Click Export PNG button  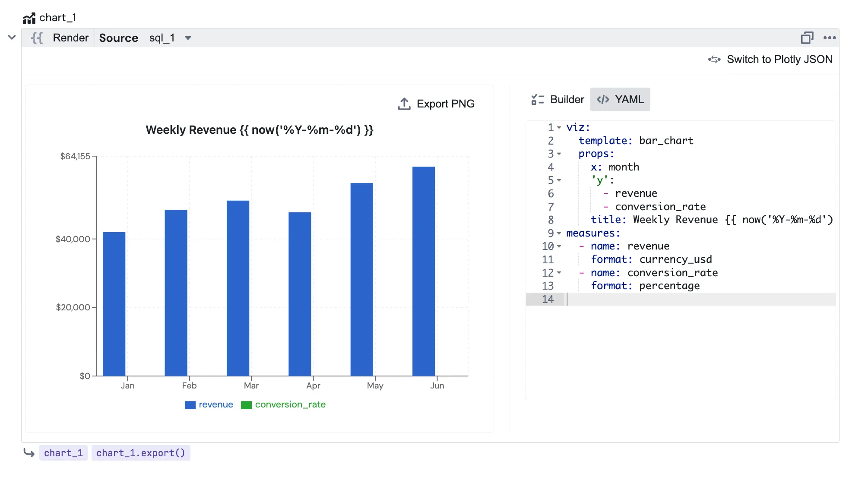pyautogui.click(x=436, y=104)
